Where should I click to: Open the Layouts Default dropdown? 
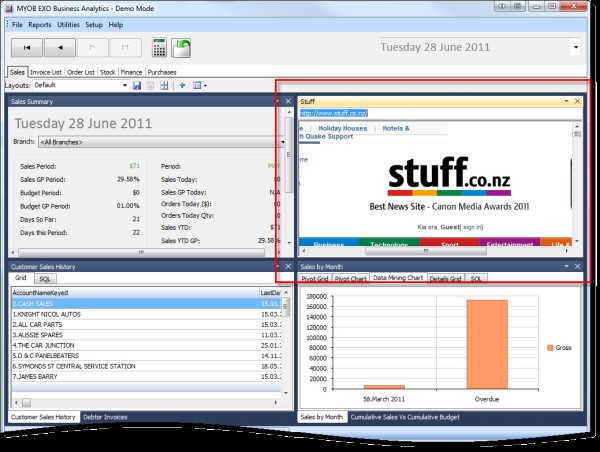[125, 85]
